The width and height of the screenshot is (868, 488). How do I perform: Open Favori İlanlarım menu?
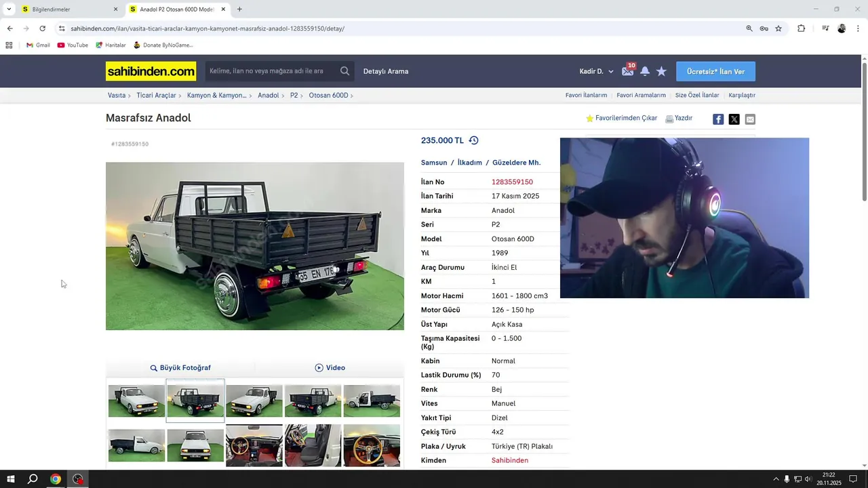pos(586,96)
